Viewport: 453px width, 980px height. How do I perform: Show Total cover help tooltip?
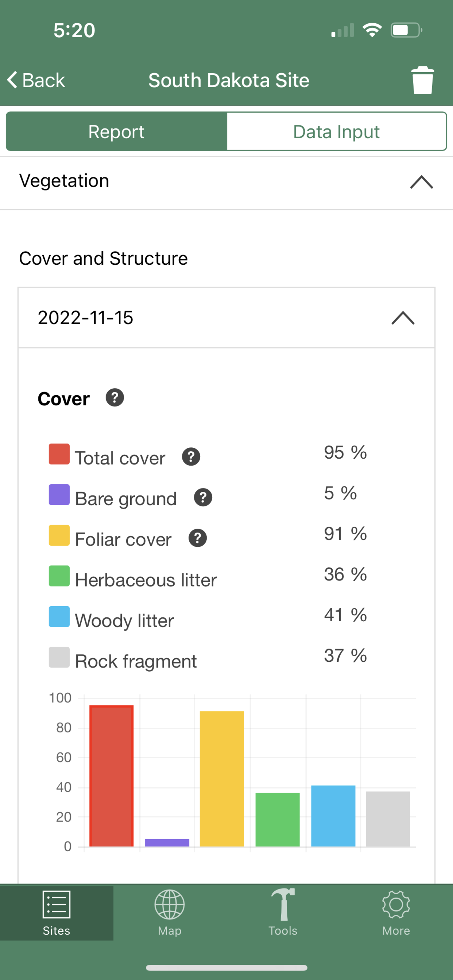pyautogui.click(x=191, y=456)
